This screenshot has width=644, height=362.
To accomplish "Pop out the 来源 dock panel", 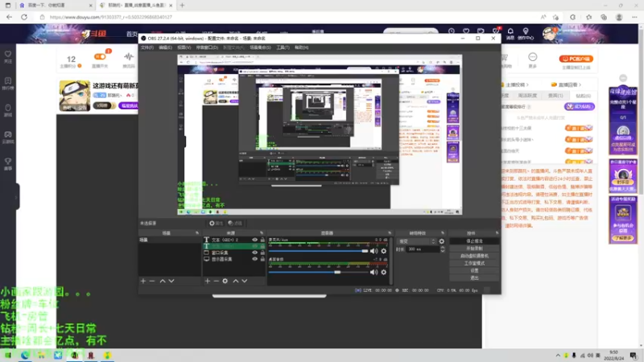I will 262,233.
